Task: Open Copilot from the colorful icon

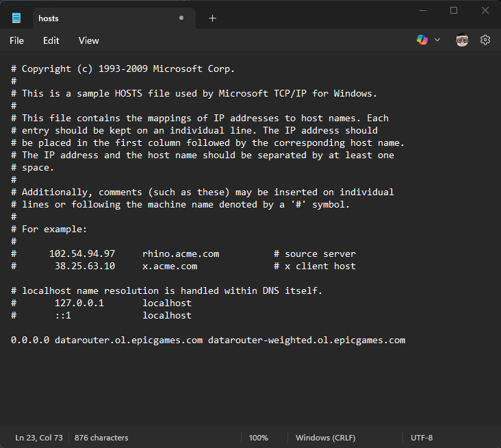Action: [x=422, y=40]
